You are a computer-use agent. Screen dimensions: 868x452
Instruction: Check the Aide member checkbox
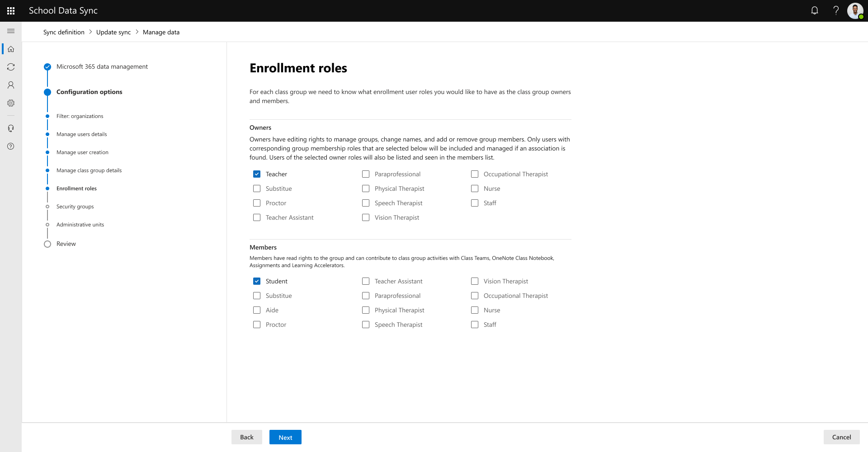click(x=257, y=310)
